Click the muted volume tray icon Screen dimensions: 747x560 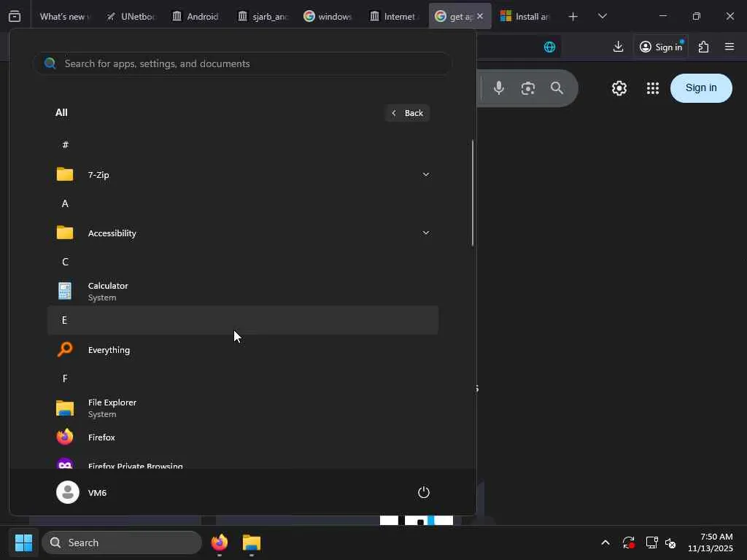pos(671,542)
